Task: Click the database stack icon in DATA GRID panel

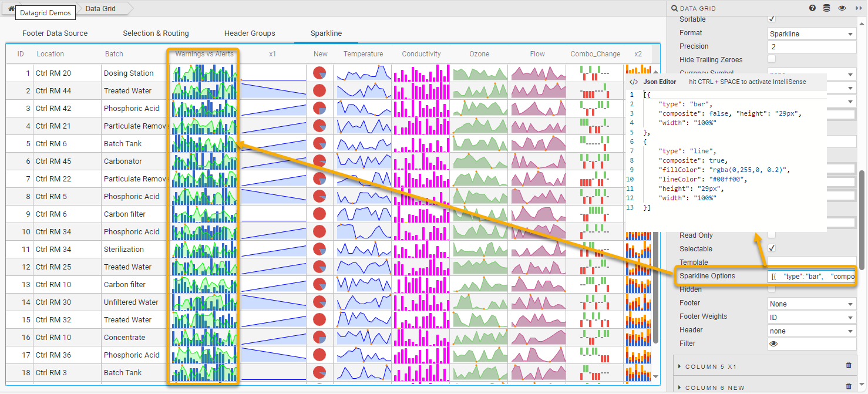Action: (827, 8)
